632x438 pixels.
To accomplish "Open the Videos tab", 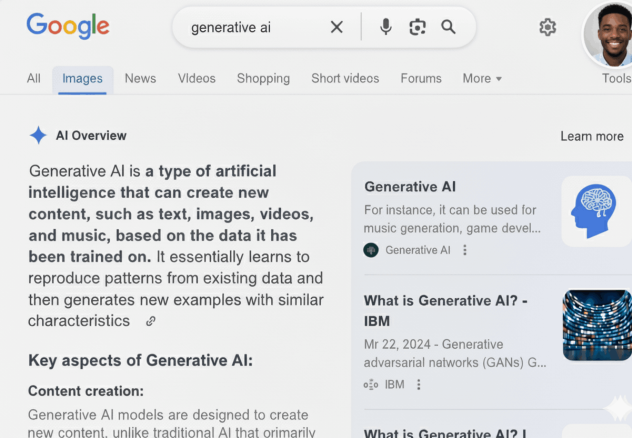I will click(197, 78).
